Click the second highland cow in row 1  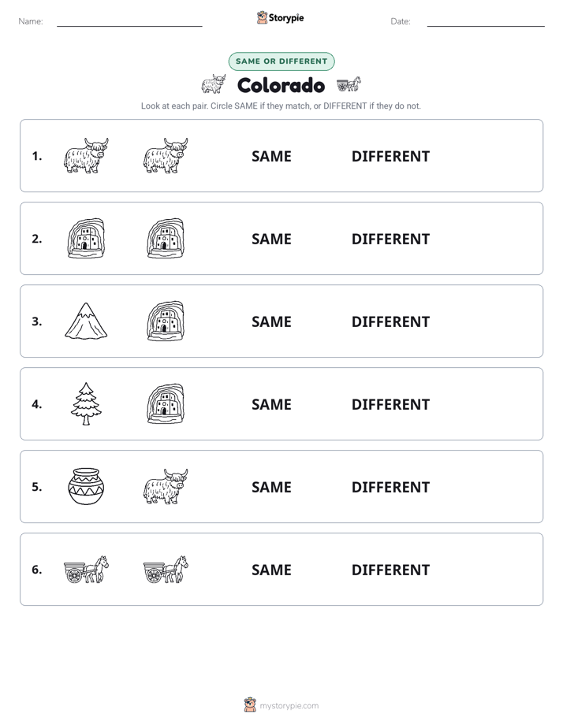click(x=166, y=155)
